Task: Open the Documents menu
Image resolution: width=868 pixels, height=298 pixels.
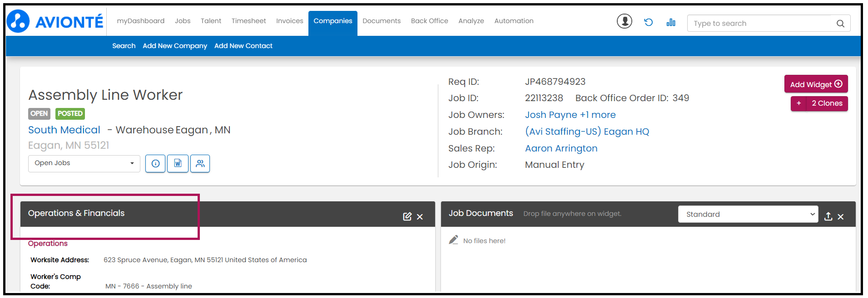Action: point(382,21)
